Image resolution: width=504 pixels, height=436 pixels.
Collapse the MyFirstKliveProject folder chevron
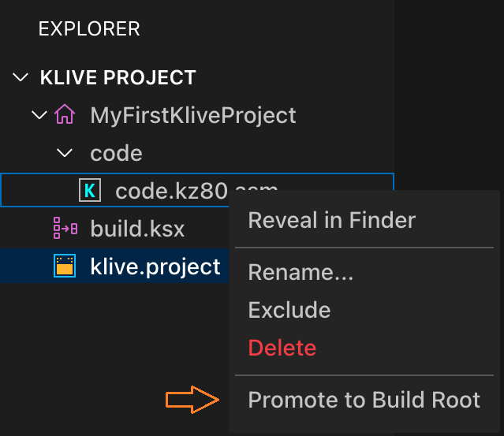point(39,114)
